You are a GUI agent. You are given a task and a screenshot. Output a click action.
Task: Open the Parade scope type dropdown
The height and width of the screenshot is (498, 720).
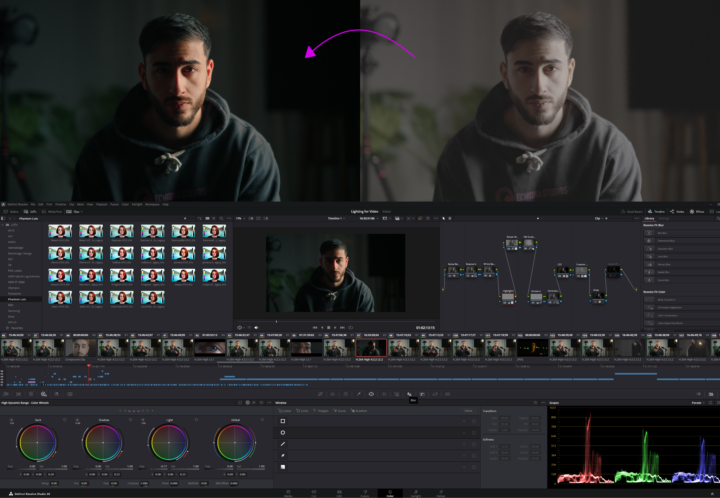coord(698,403)
